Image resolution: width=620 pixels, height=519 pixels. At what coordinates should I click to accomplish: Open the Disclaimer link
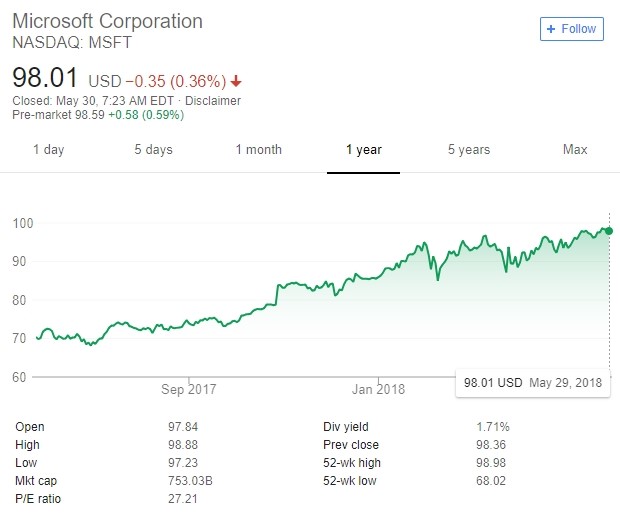coord(213,101)
